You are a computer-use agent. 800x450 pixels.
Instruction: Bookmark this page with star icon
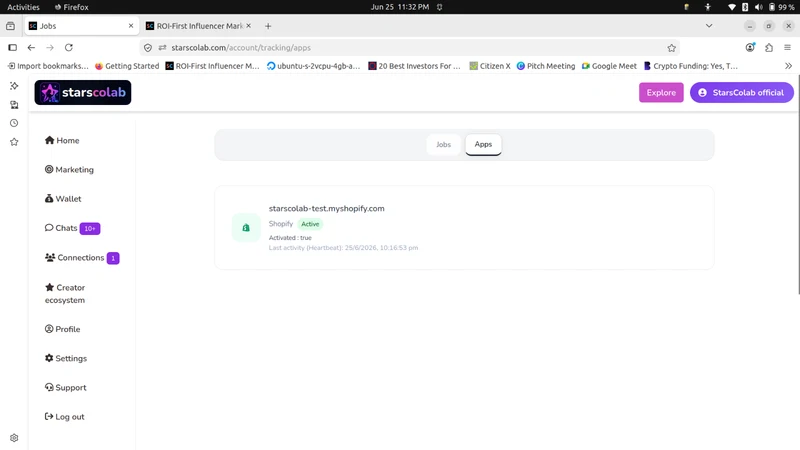pos(671,47)
